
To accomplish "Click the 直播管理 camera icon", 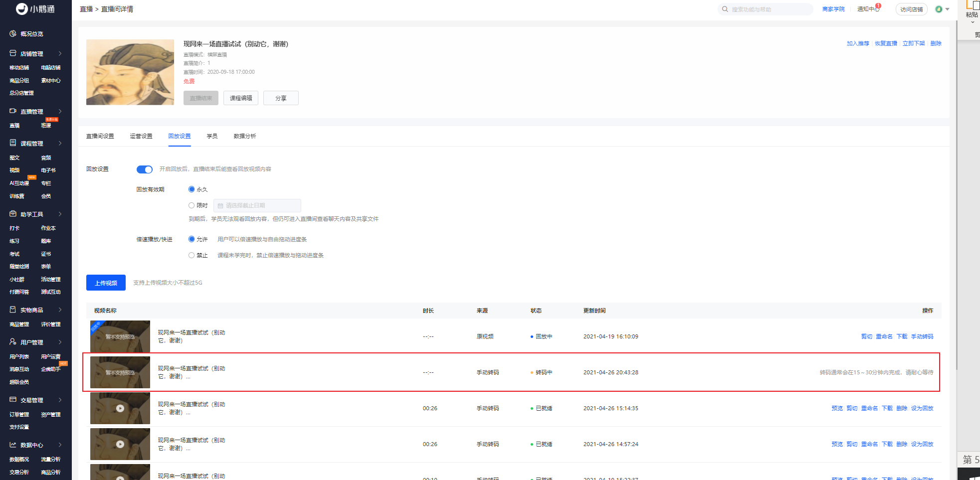I will 13,111.
